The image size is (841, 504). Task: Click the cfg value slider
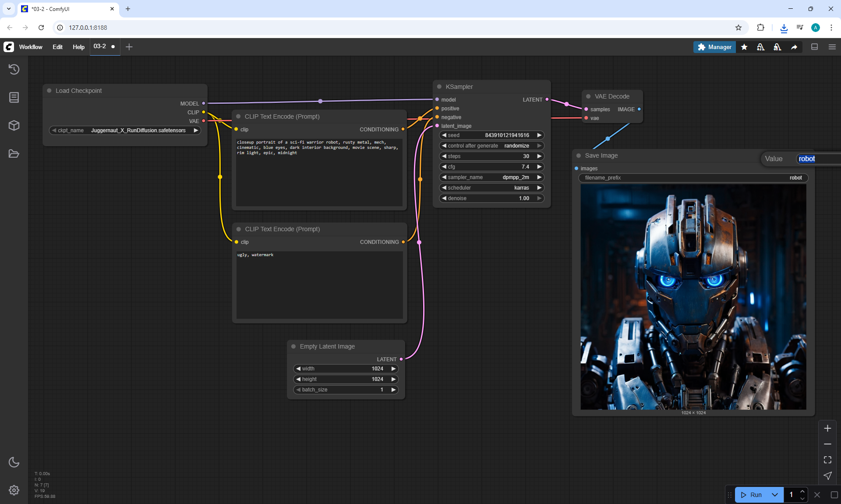[491, 167]
